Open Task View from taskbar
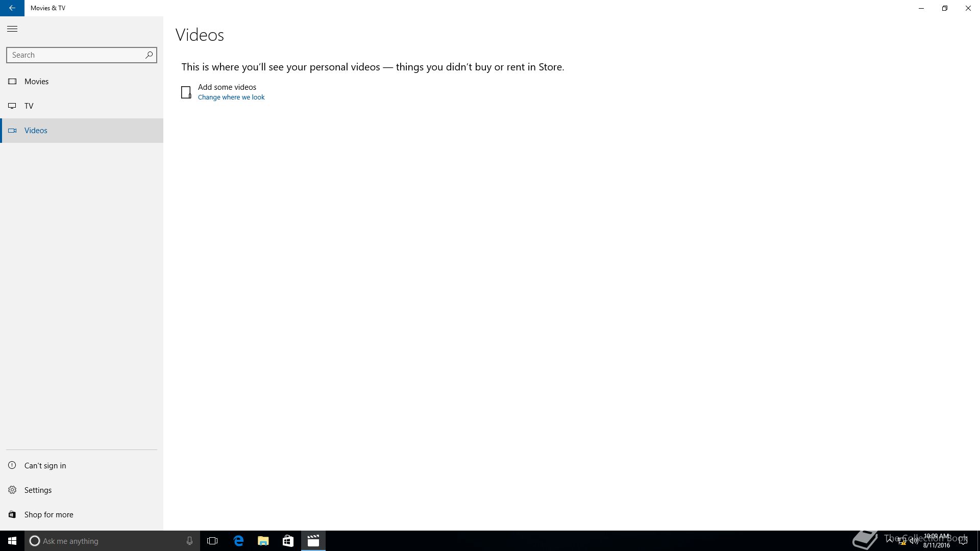This screenshot has height=551, width=980. point(212,541)
